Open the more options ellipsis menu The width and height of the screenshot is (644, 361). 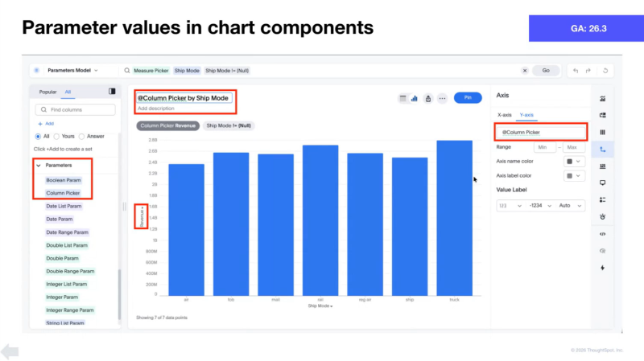(x=442, y=98)
